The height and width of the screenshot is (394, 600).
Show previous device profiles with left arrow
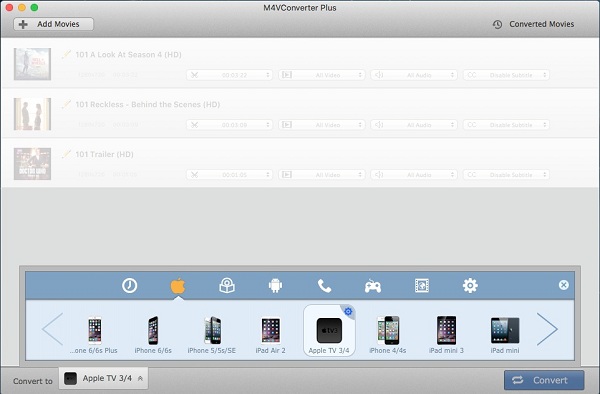coord(52,329)
